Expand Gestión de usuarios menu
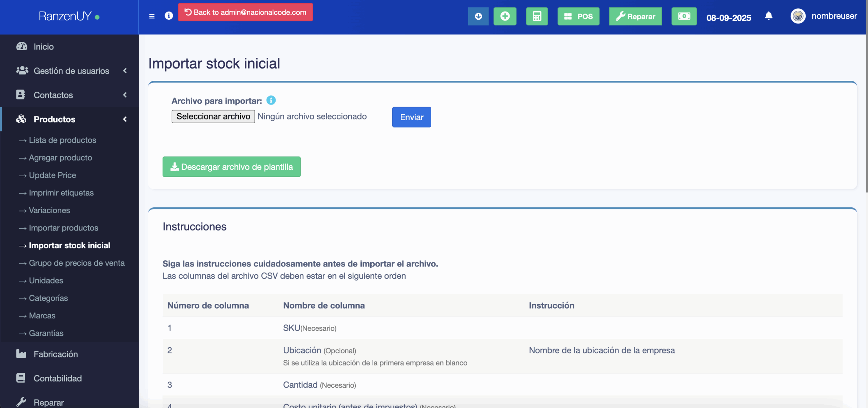The width and height of the screenshot is (868, 408). pyautogui.click(x=71, y=71)
